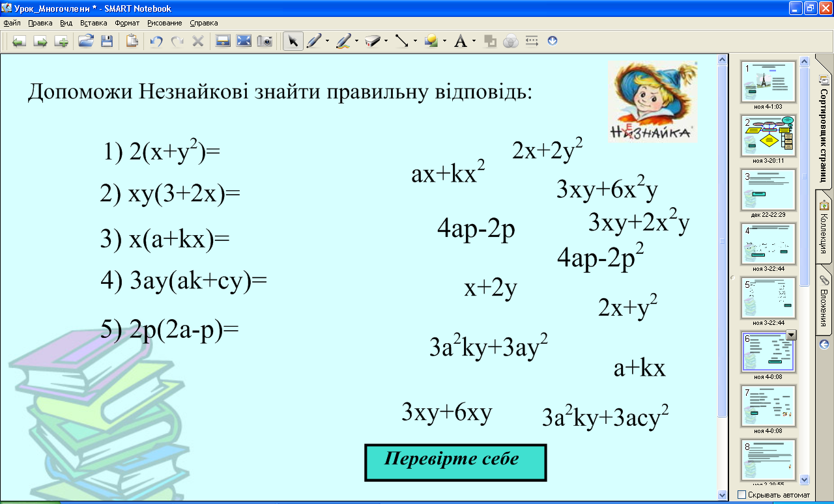834x504 pixels.
Task: Select the Pen tool
Action: [313, 41]
